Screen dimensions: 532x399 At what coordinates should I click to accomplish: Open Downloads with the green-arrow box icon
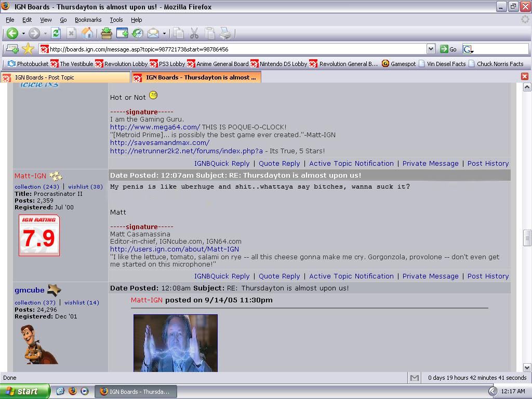106,33
